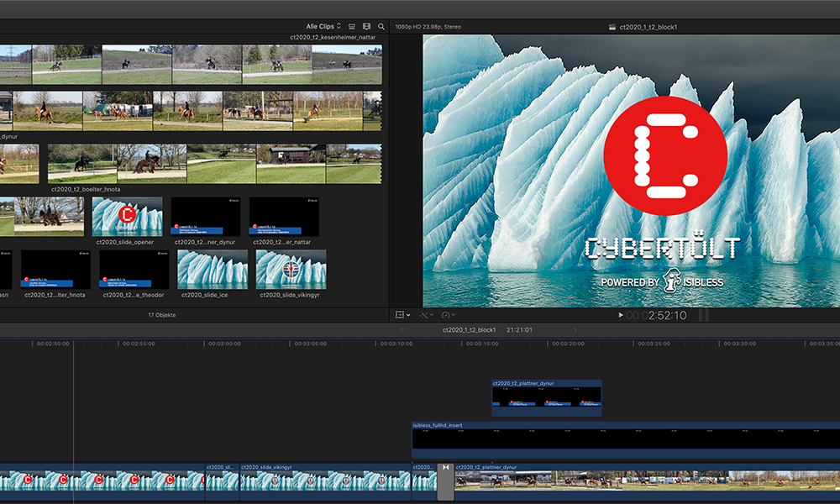Screen dimensions: 840x504
Task: Click the Cybertölt image in the viewer
Action: click(x=631, y=171)
